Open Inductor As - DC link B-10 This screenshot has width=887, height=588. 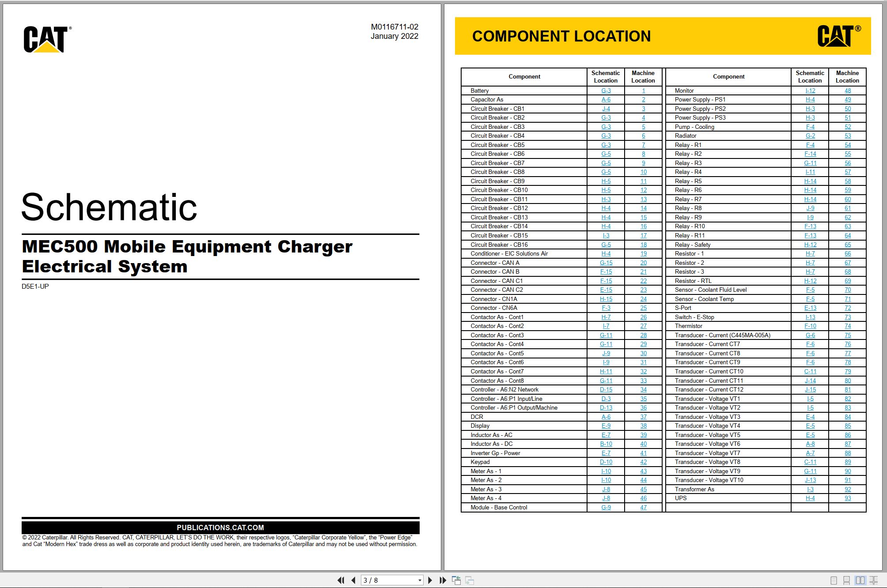point(606,444)
